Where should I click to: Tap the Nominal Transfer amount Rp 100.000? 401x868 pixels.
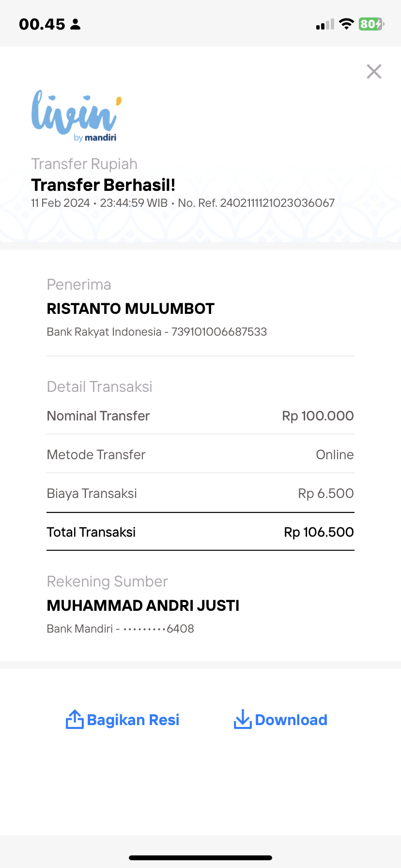(318, 416)
